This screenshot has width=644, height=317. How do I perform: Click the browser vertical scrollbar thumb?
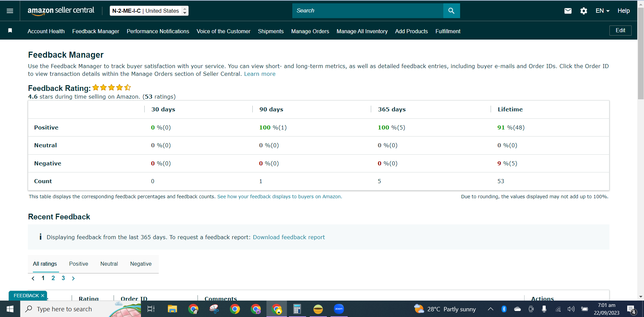coord(641,54)
